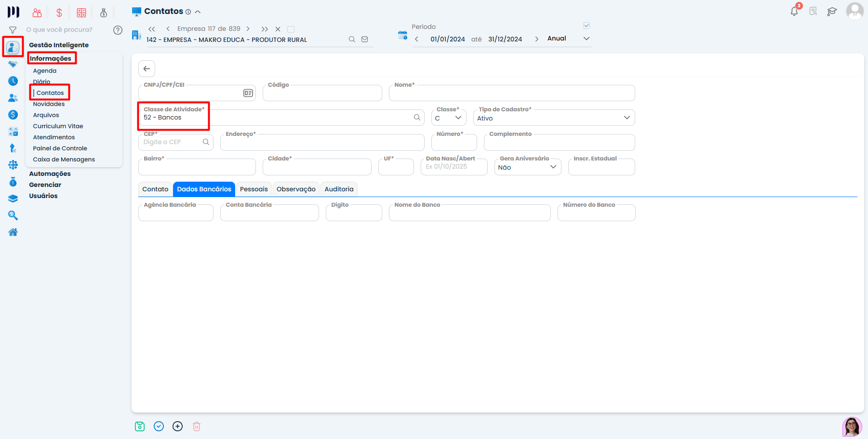Click the add new record plus icon
The image size is (868, 439).
(178, 426)
